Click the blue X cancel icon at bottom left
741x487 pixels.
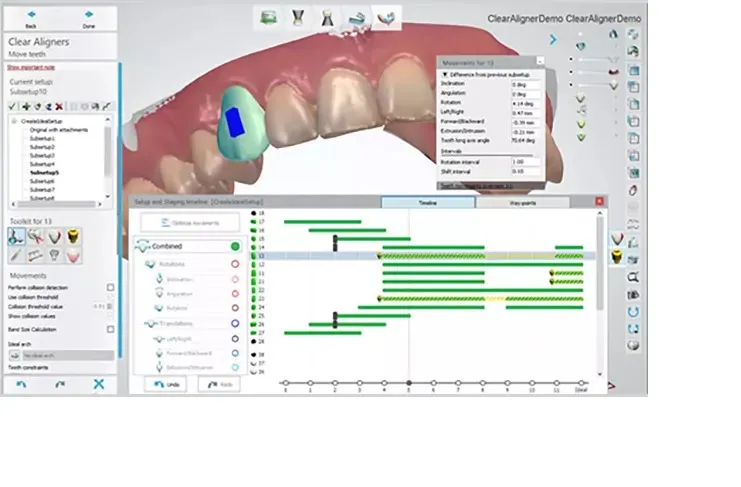tap(99, 384)
